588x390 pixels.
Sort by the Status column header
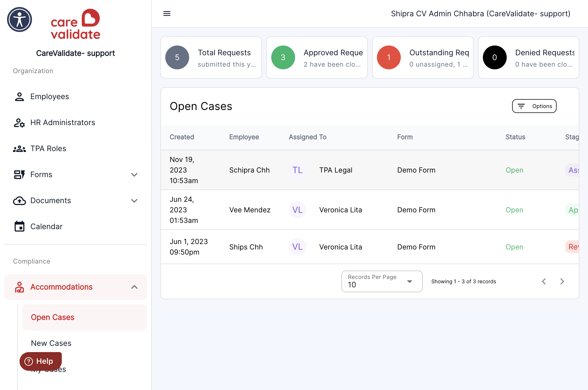(515, 137)
